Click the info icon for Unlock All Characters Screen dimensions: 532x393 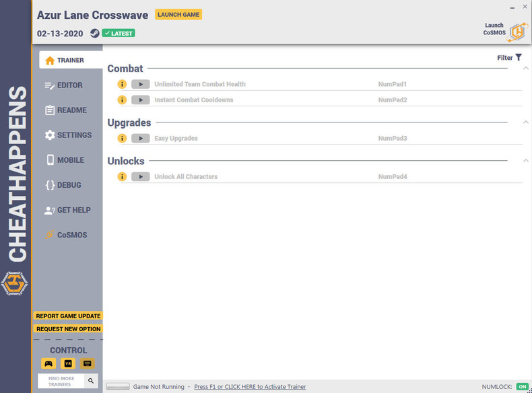pos(122,176)
